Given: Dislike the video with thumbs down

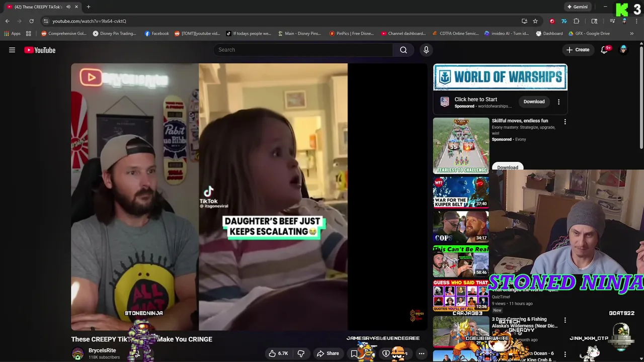Looking at the screenshot, I should [x=301, y=353].
